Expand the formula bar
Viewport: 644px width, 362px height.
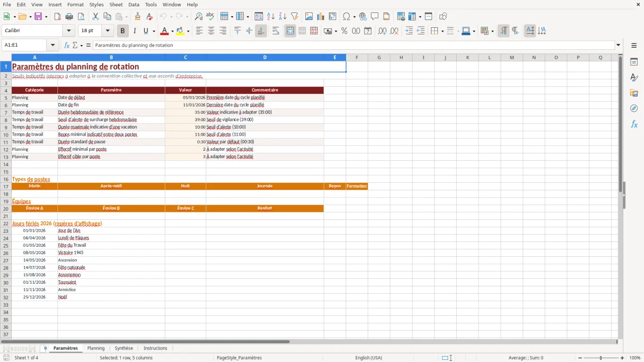click(x=618, y=46)
